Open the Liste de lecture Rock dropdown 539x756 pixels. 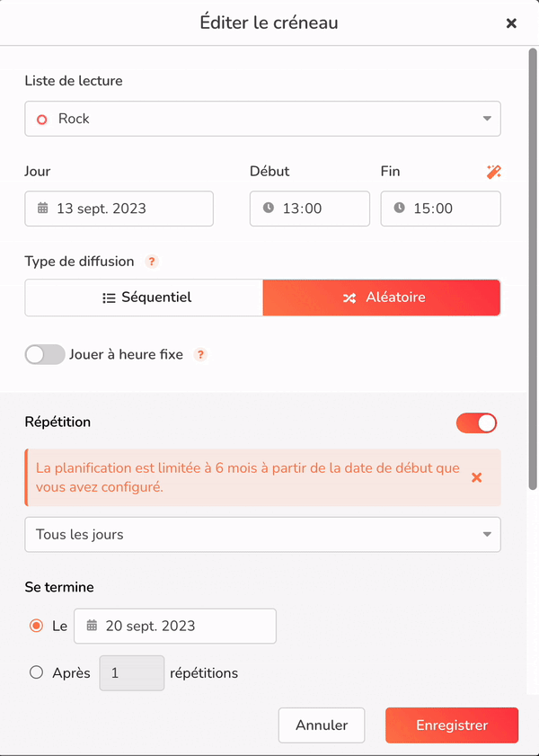tap(262, 119)
